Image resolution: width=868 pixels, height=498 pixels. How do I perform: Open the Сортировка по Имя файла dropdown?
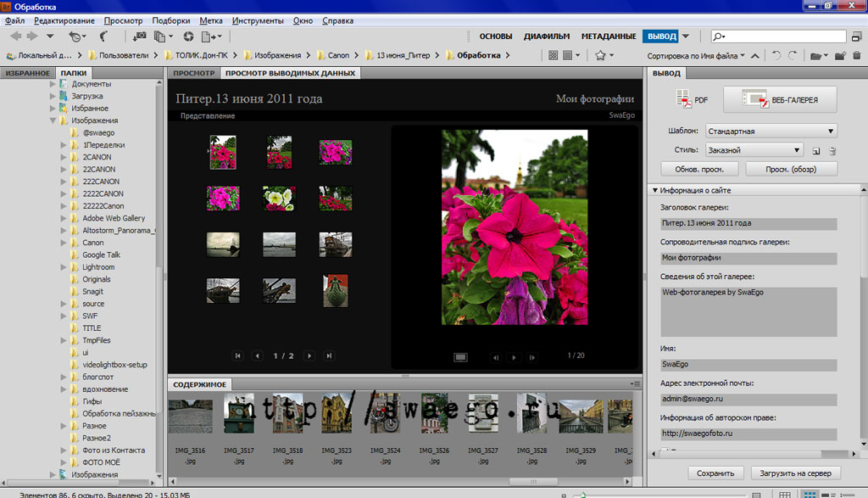pyautogui.click(x=696, y=55)
